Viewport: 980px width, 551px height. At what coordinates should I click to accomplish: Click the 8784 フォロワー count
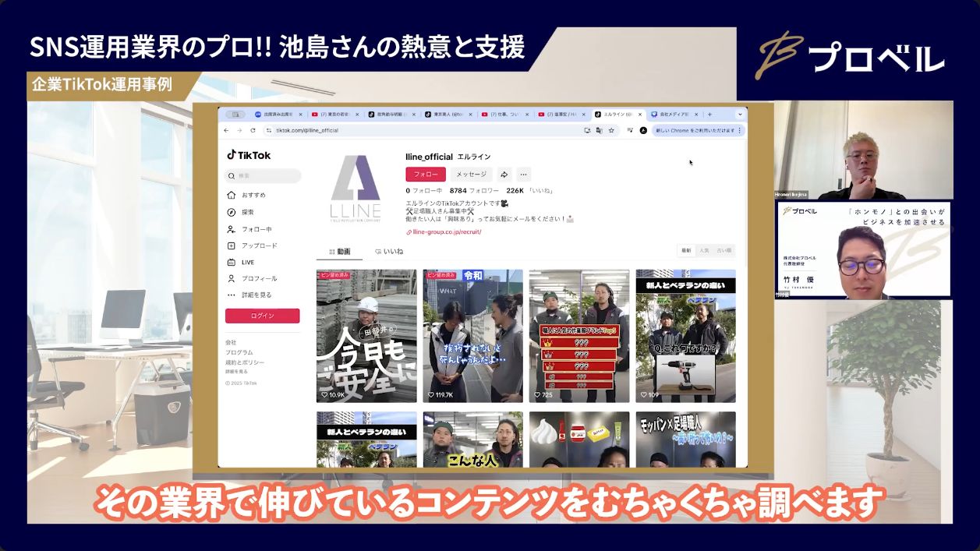(474, 190)
